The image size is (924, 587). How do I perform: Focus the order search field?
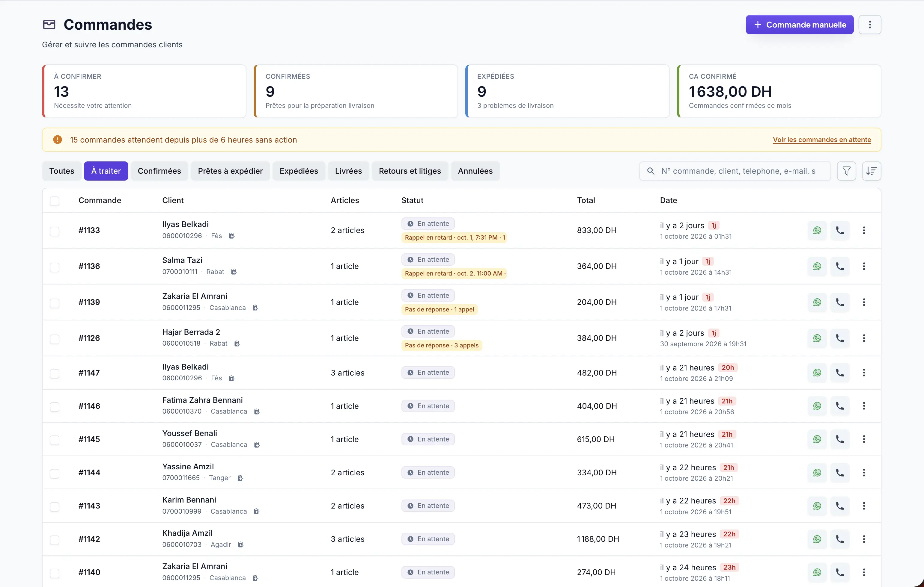(x=735, y=171)
